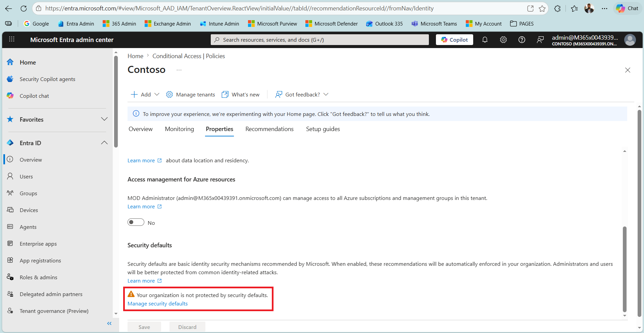Select the Properties tab
The width and height of the screenshot is (644, 333).
[219, 129]
